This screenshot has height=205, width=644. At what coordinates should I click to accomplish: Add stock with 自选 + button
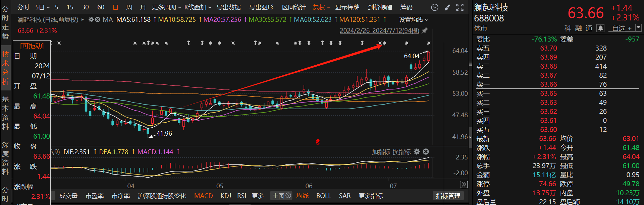point(622,28)
